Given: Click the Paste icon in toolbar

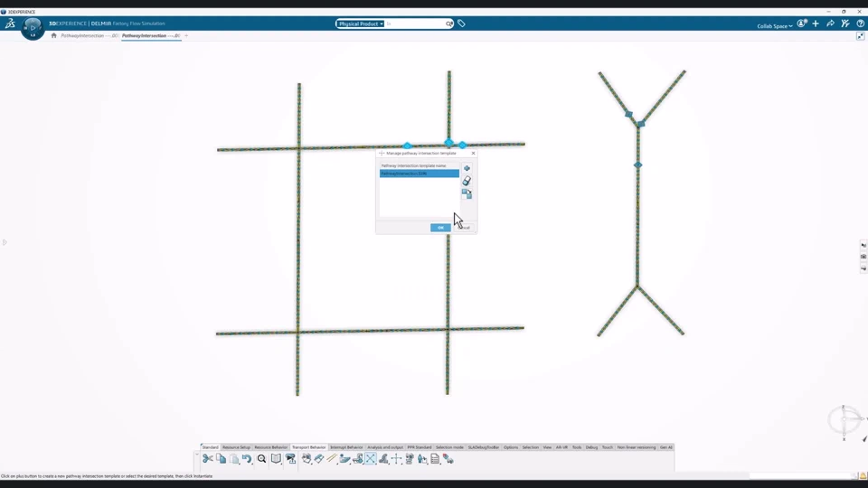Looking at the screenshot, I should pos(234,459).
